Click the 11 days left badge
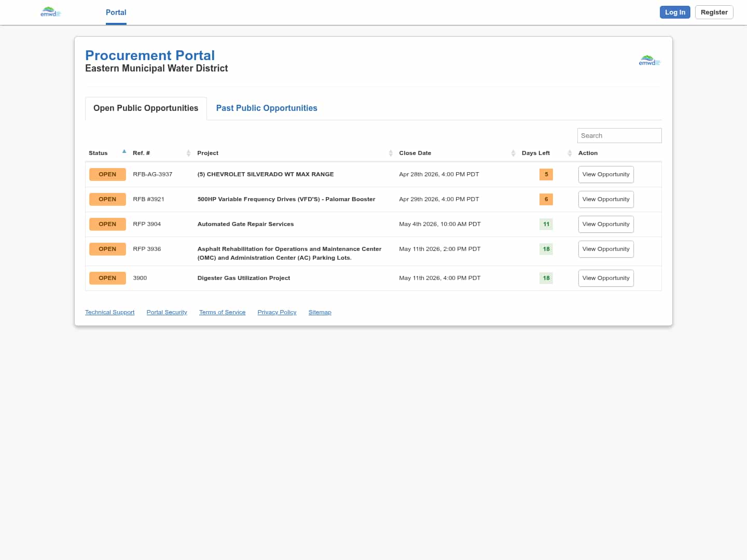Viewport: 747px width, 560px height. coord(546,224)
